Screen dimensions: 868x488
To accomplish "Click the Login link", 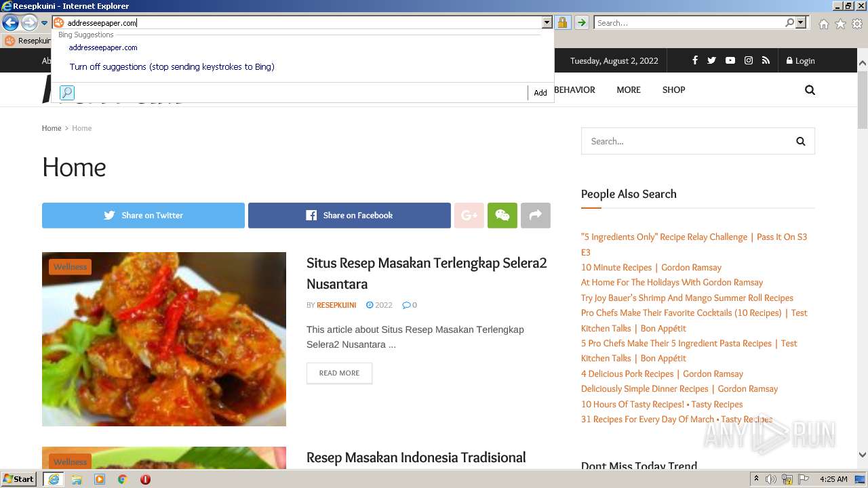I will point(800,60).
